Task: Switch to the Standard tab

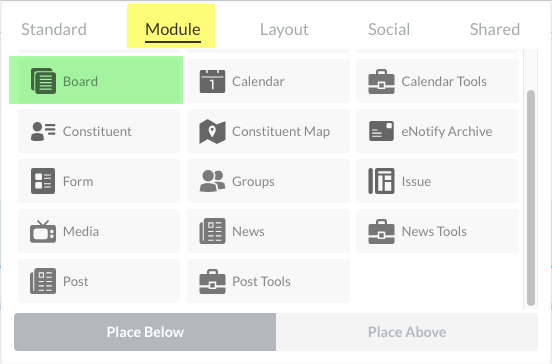Action: [54, 29]
